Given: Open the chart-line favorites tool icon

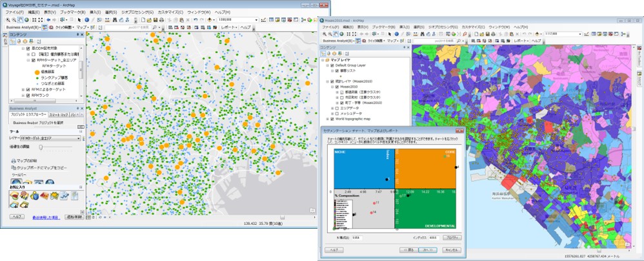Looking at the screenshot, I should [x=65, y=196].
